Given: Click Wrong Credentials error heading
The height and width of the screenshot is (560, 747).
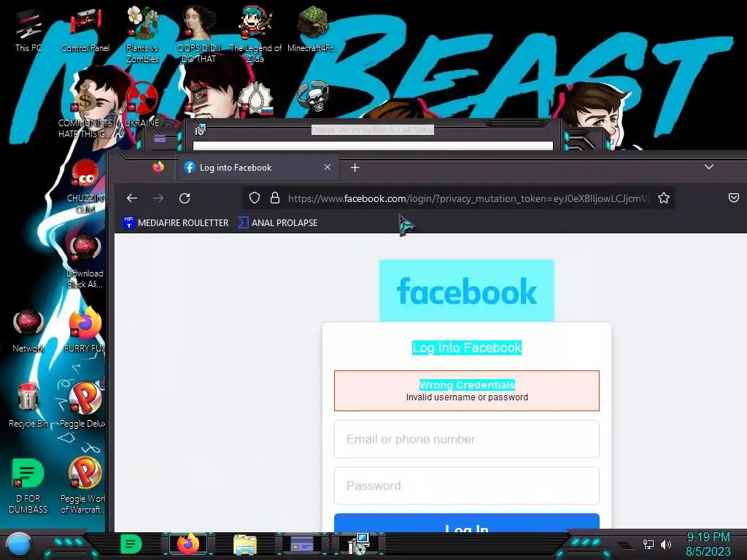Looking at the screenshot, I should coord(467,385).
